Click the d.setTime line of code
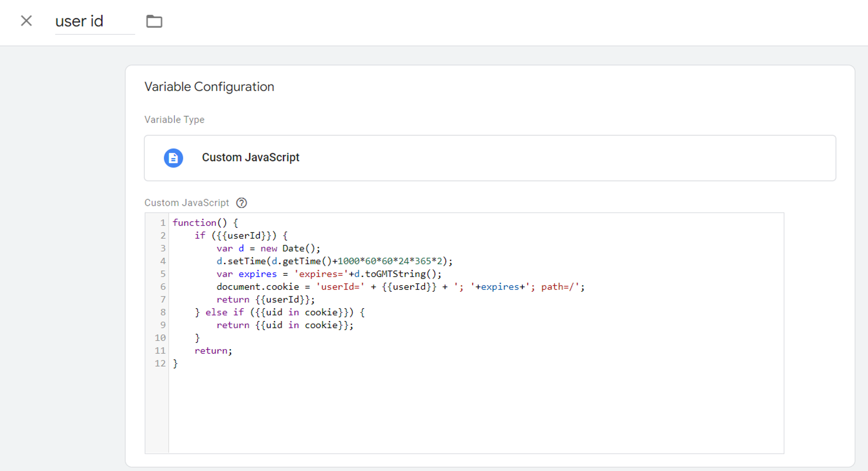This screenshot has height=471, width=868. [334, 261]
